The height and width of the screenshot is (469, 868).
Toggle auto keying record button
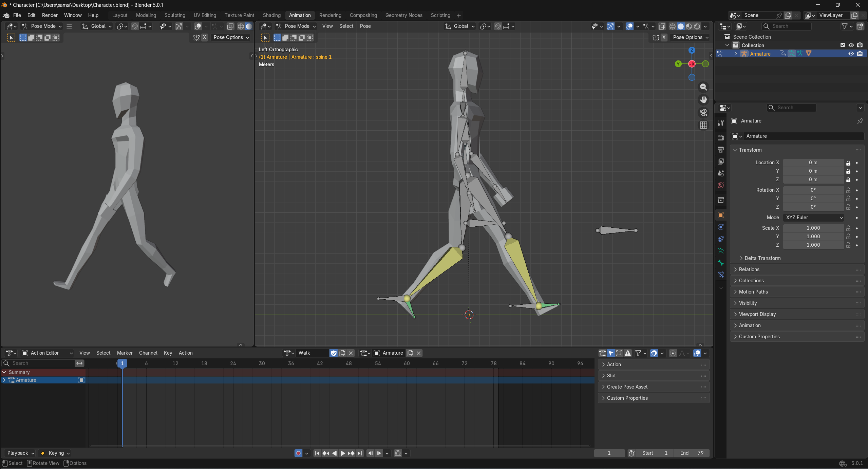[298, 453]
